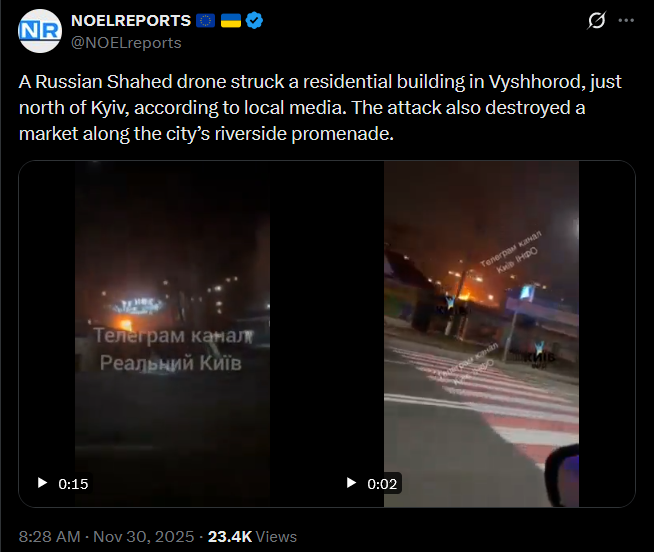This screenshot has width=654, height=552.
Task: Open the NR profile avatar
Action: pos(40,31)
